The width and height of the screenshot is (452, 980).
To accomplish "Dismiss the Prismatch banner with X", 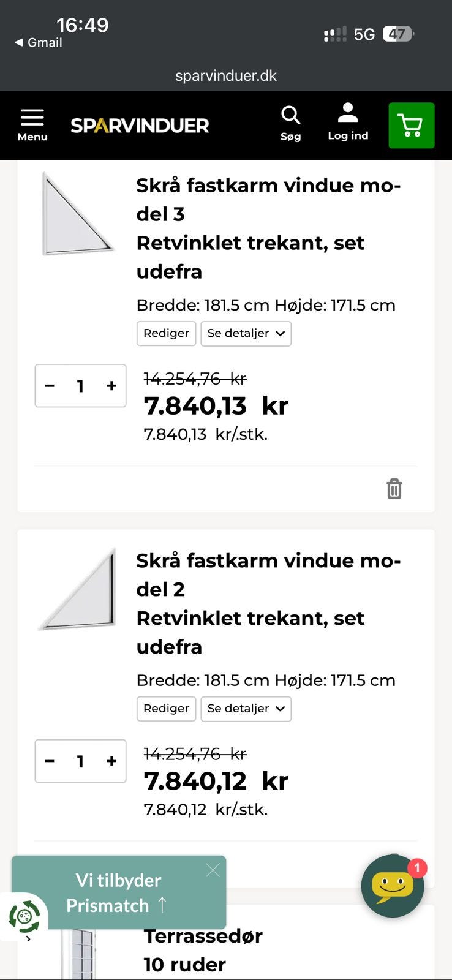I will (213, 870).
